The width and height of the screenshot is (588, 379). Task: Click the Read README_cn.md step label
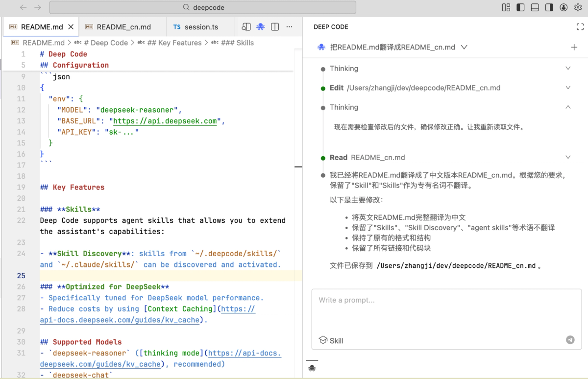(x=367, y=158)
